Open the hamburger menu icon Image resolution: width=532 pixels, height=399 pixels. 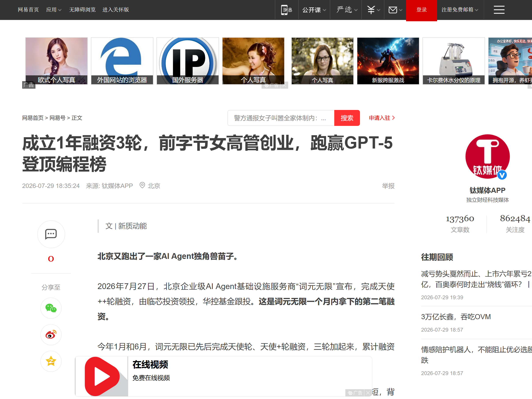[x=499, y=10]
